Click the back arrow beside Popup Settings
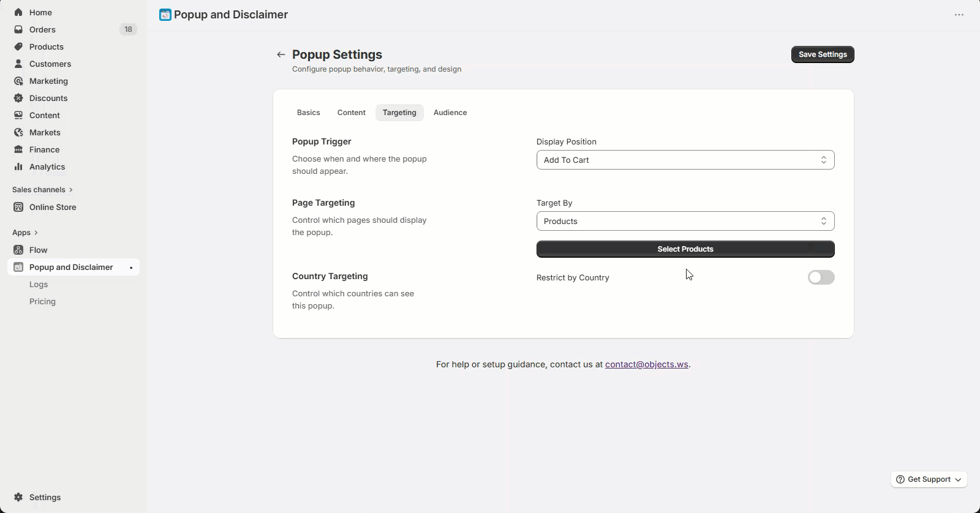This screenshot has height=513, width=980. 281,54
